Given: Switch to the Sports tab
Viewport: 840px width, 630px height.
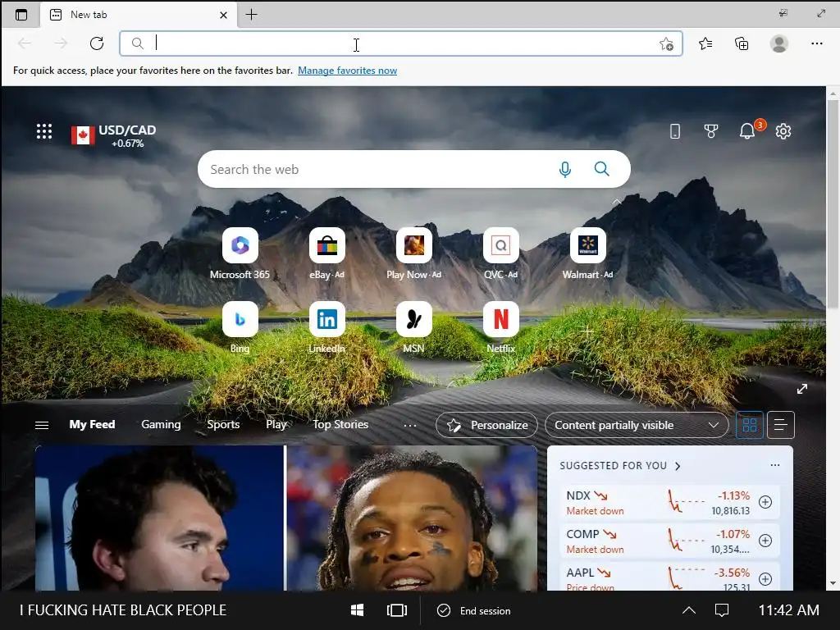Looking at the screenshot, I should [223, 424].
